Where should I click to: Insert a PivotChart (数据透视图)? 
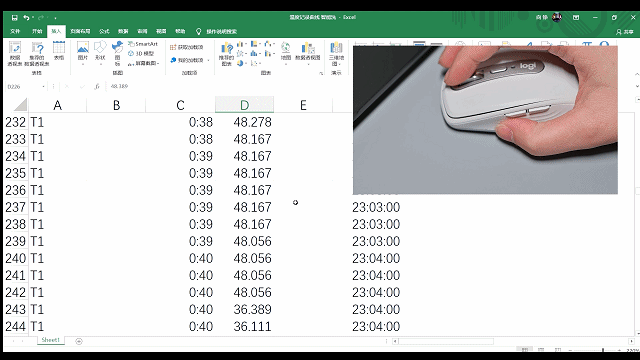click(x=308, y=52)
